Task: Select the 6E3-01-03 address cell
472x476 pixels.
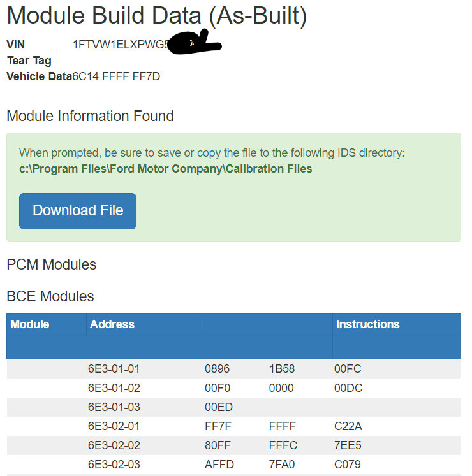Action: point(114,407)
